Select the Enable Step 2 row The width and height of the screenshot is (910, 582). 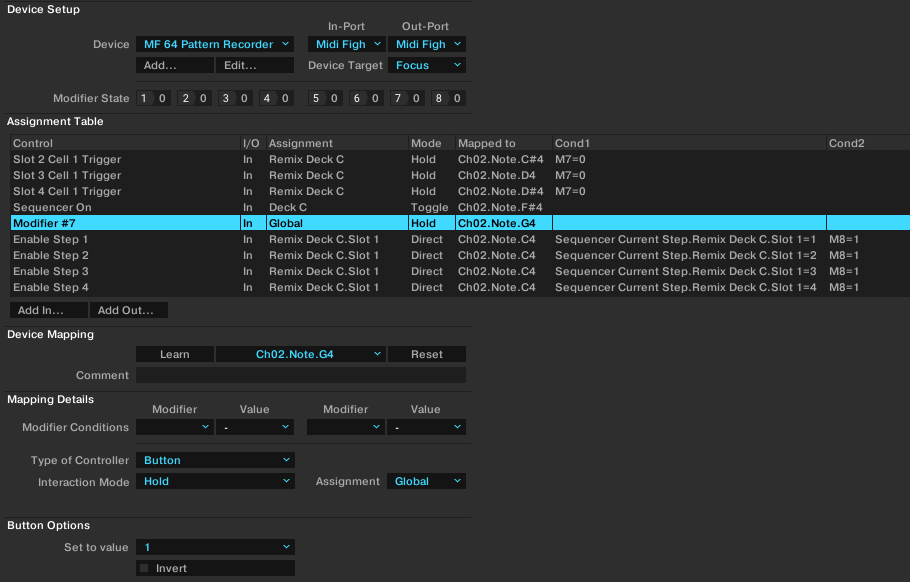pyautogui.click(x=460, y=255)
